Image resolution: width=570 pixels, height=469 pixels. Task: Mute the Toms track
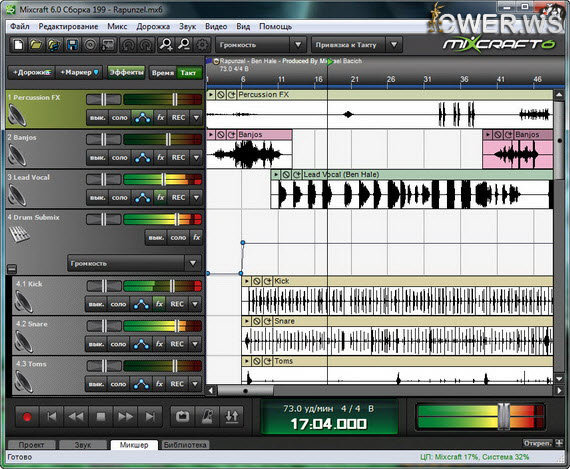(96, 384)
